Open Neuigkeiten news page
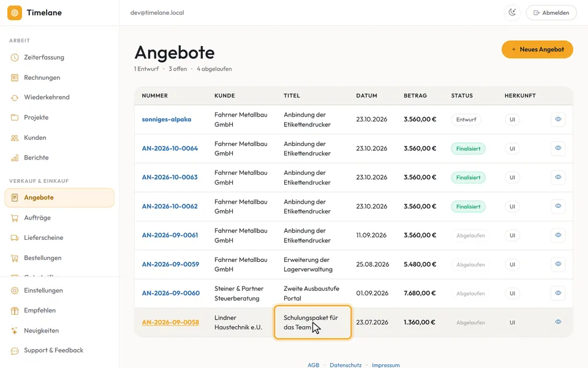This screenshot has height=368, width=588. coord(41,331)
